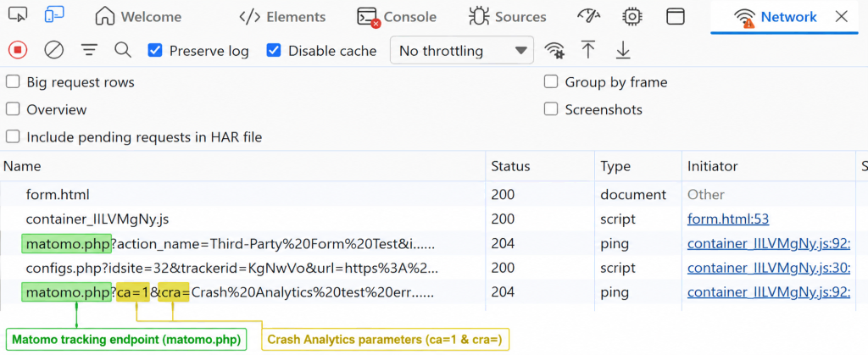
Task: Toggle the filter bar icon
Action: pos(89,51)
